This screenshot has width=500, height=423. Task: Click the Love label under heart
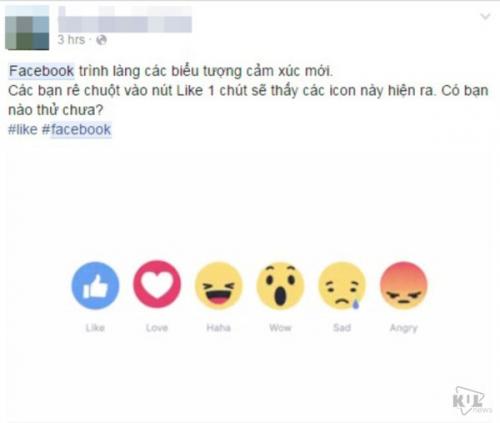[x=157, y=328]
